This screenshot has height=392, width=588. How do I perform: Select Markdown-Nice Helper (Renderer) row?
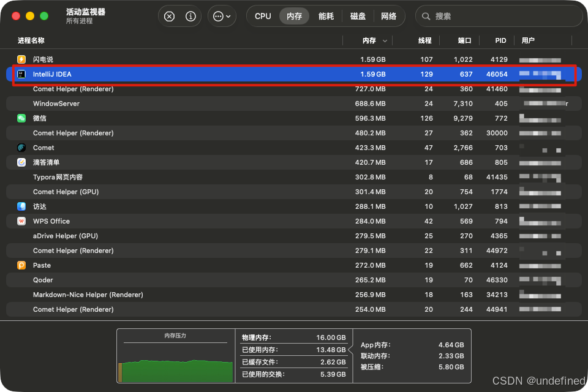(294, 295)
